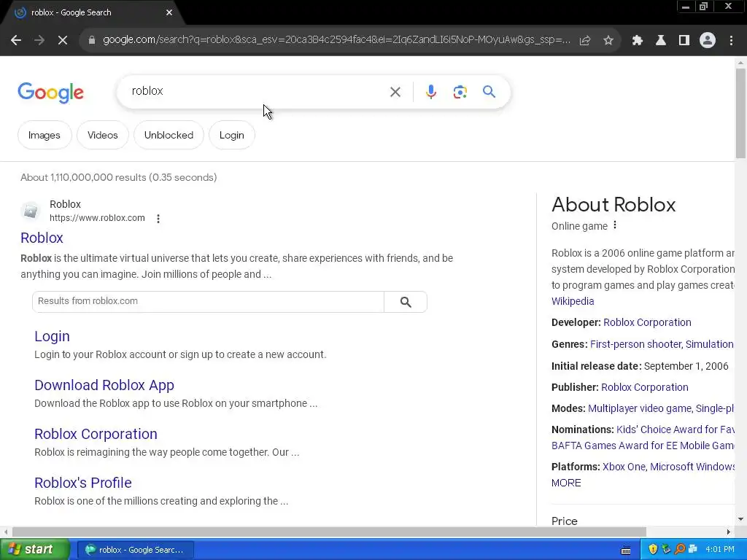The height and width of the screenshot is (560, 747).
Task: Close the roblox Google Search tab
Action: (x=169, y=12)
